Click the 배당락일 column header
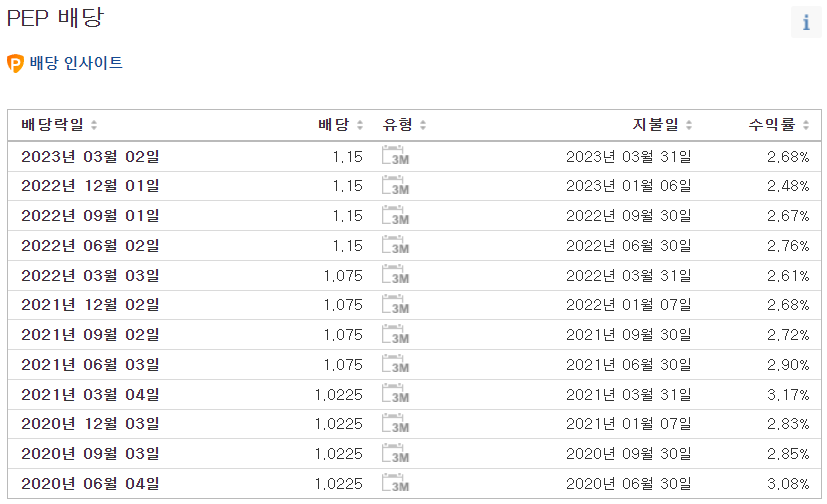The image size is (827, 504). [x=52, y=124]
